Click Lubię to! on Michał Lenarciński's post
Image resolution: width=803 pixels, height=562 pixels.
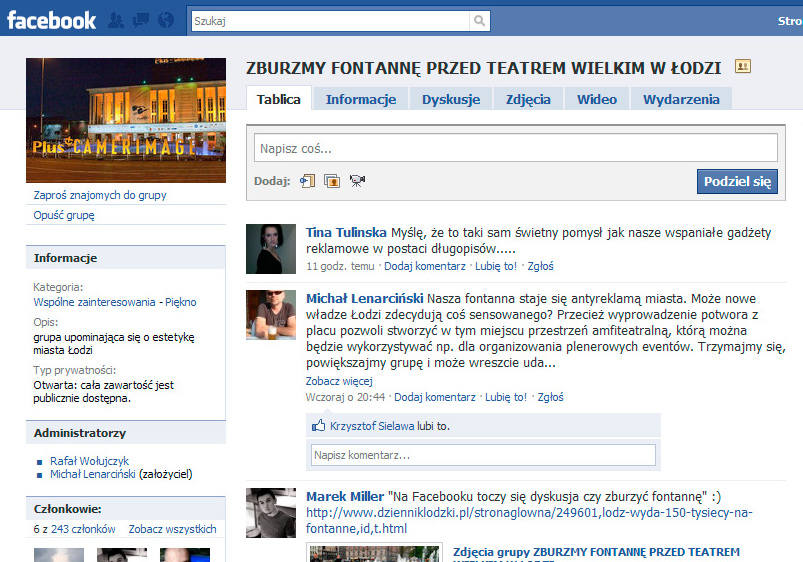coord(505,397)
